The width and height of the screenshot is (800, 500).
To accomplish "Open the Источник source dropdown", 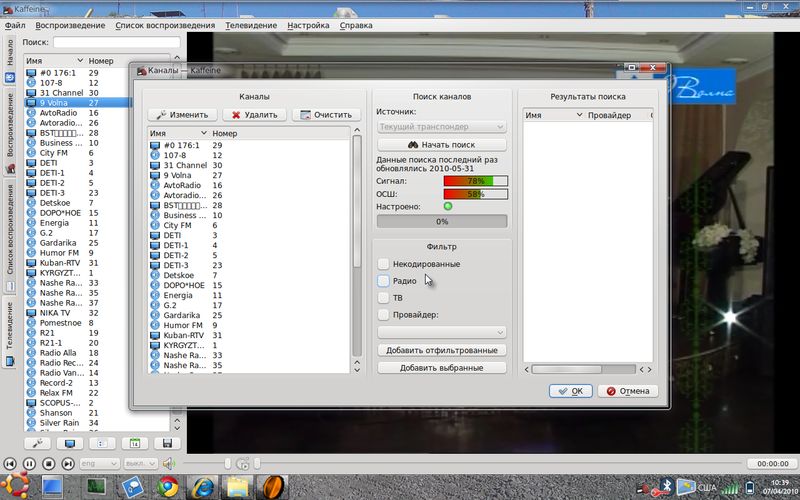I will click(x=441, y=127).
